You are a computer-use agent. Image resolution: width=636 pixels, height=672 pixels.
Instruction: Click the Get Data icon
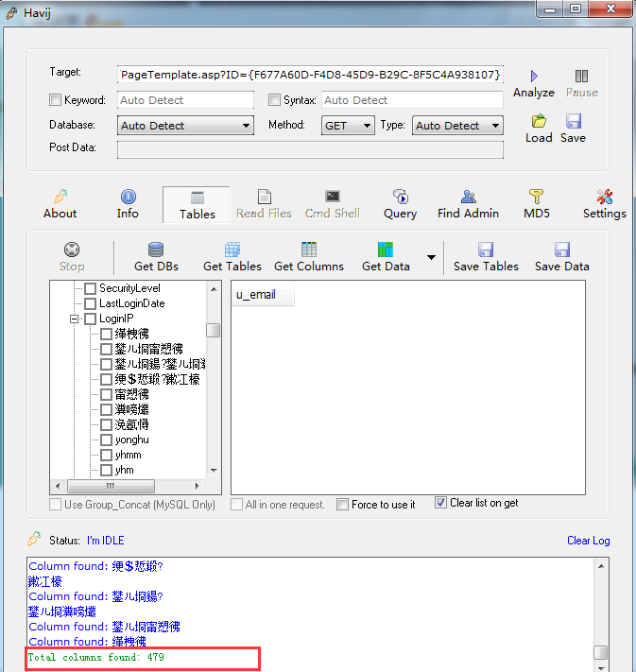click(x=386, y=250)
